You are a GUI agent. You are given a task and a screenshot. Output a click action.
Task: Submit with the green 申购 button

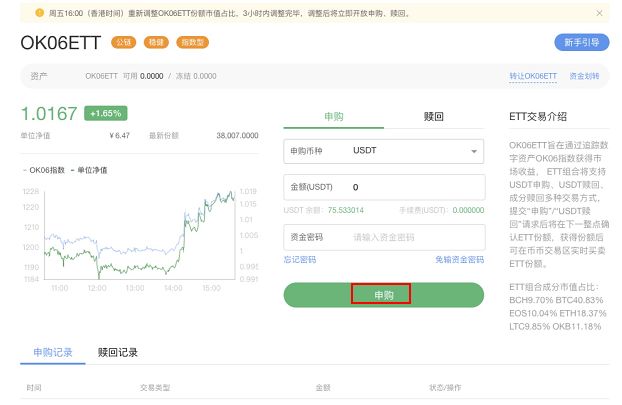click(x=384, y=295)
